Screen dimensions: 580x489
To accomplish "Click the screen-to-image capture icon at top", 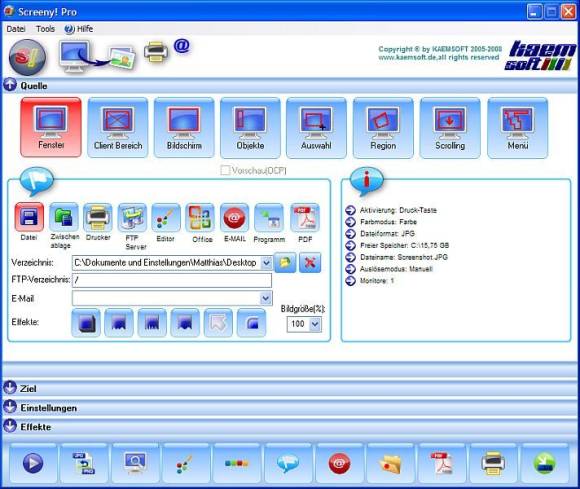I will pos(97,56).
